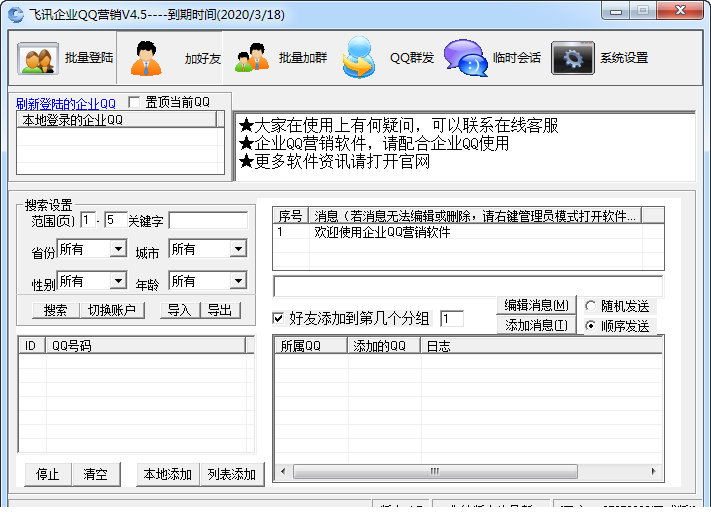Click the 关键字 input field
Viewport: 711px width, 530px height.
click(208, 220)
